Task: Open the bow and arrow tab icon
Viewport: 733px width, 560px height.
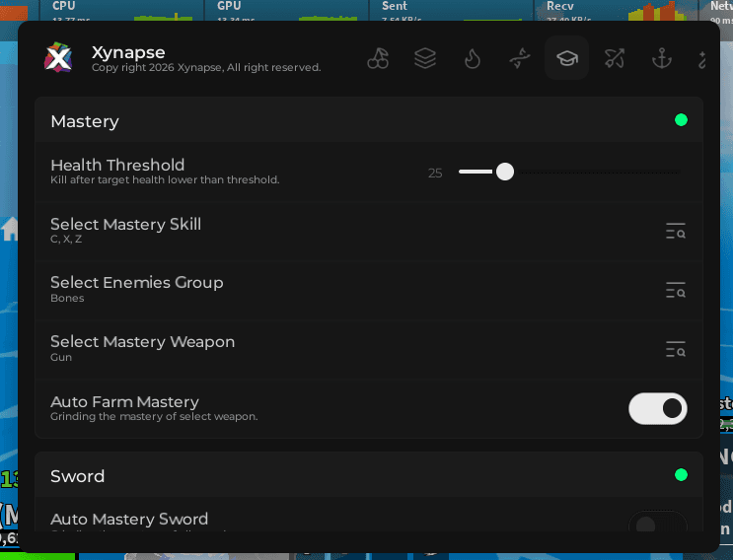Action: pyautogui.click(x=615, y=58)
